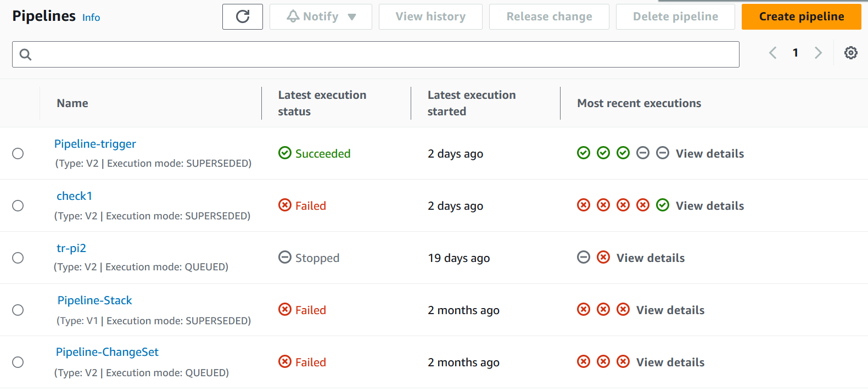Viewport: 868px width, 391px height.
Task: Open the Info link beside Pipelines heading
Action: click(x=91, y=18)
